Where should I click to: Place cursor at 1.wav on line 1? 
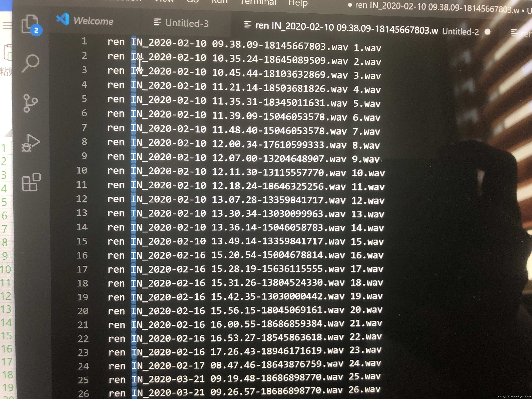click(367, 48)
